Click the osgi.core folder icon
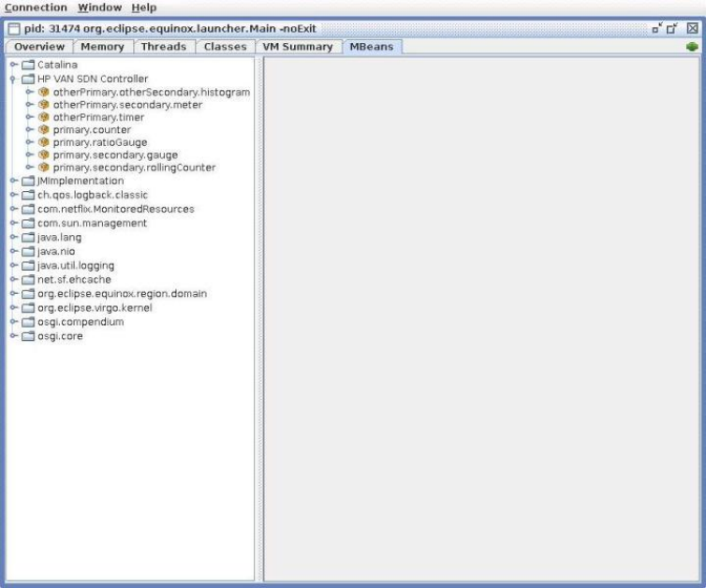This screenshot has height=588, width=706. (x=28, y=336)
